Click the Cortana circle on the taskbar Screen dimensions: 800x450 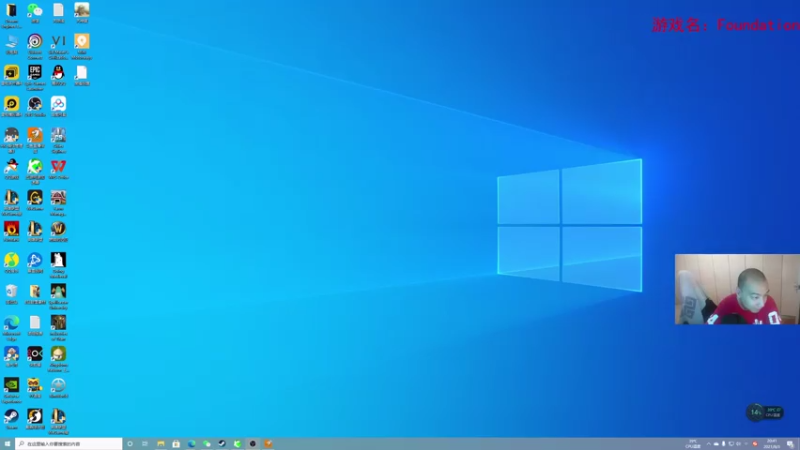pyautogui.click(x=130, y=444)
